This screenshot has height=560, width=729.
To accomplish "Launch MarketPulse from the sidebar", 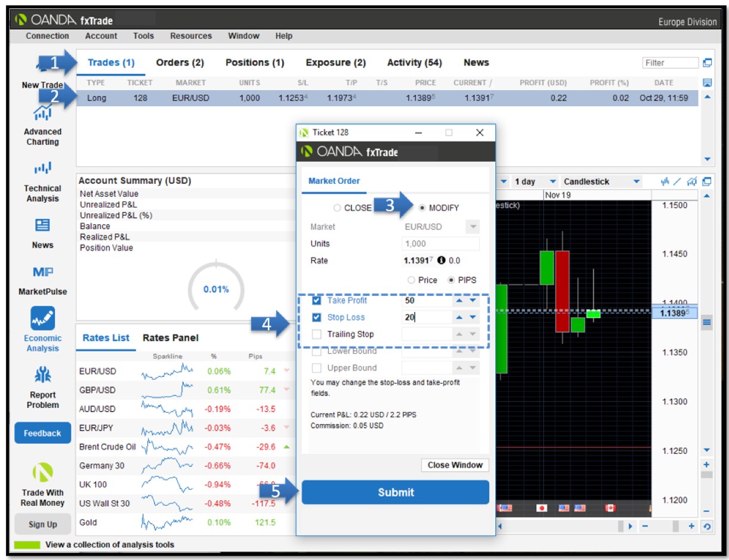I will pyautogui.click(x=42, y=273).
